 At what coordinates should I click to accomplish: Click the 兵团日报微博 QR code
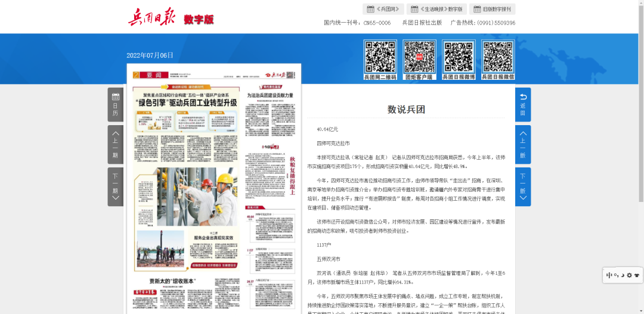pos(459,60)
